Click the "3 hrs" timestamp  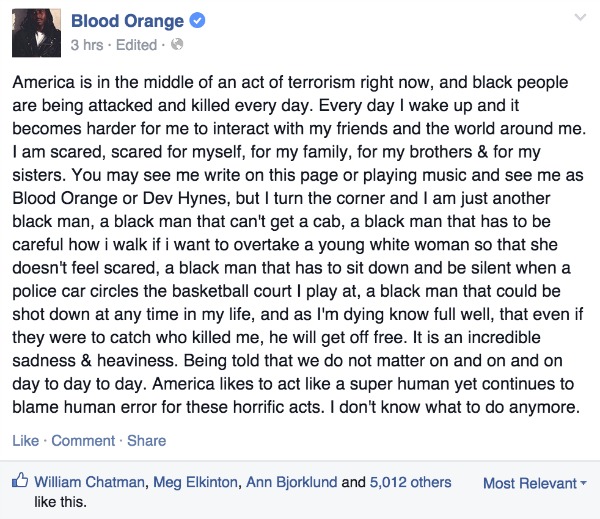87,45
